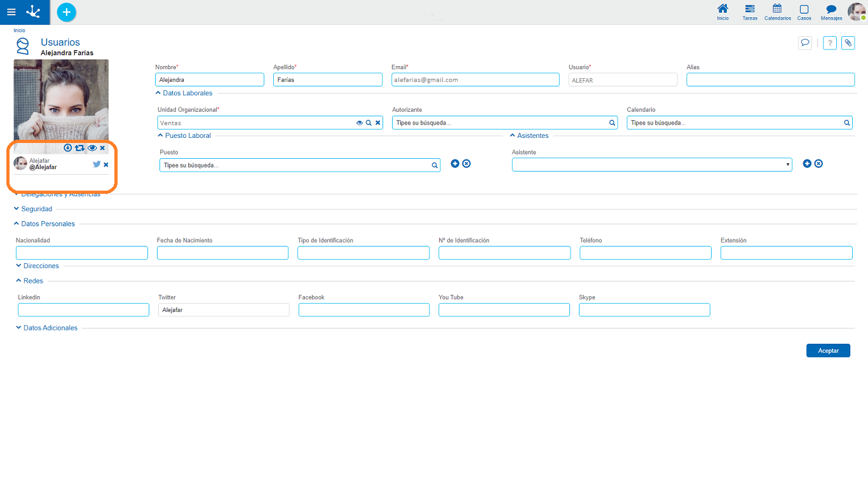Open user avatar menu in top bar

point(857,11)
